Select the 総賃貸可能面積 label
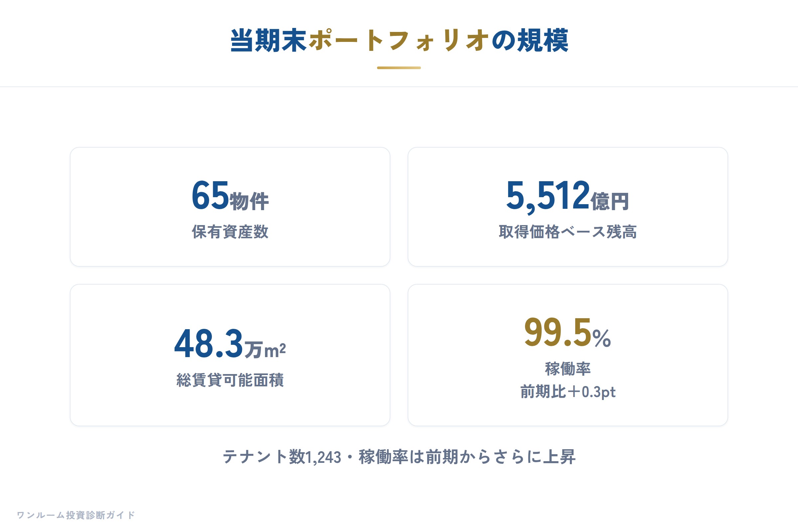 [230, 380]
